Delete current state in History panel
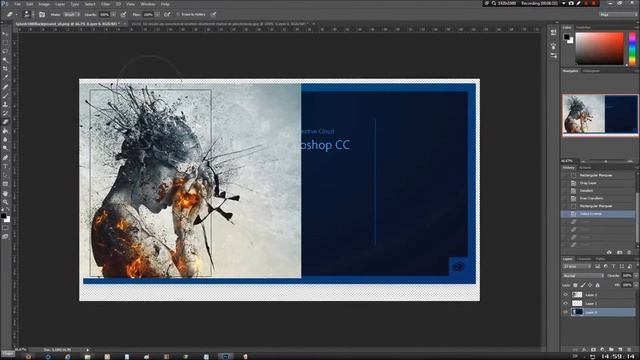Image resolution: width=640 pixels, height=360 pixels. pyautogui.click(x=629, y=252)
